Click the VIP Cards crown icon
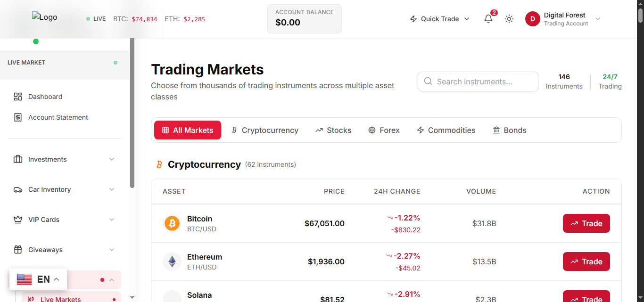Screen dimensions: 644x302 [18, 220]
